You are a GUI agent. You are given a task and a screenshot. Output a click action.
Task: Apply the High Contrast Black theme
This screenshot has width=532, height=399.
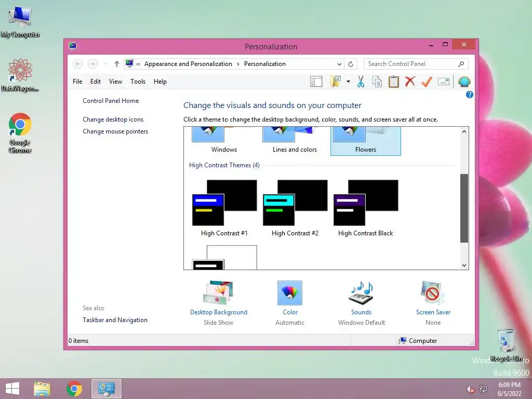point(366,208)
